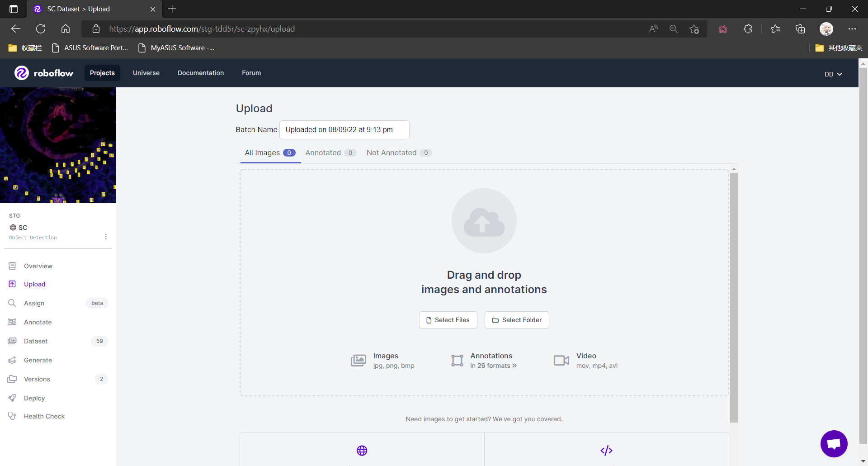The image size is (868, 466).
Task: Open the Annotate tool in the sidebar
Action: pos(12,322)
